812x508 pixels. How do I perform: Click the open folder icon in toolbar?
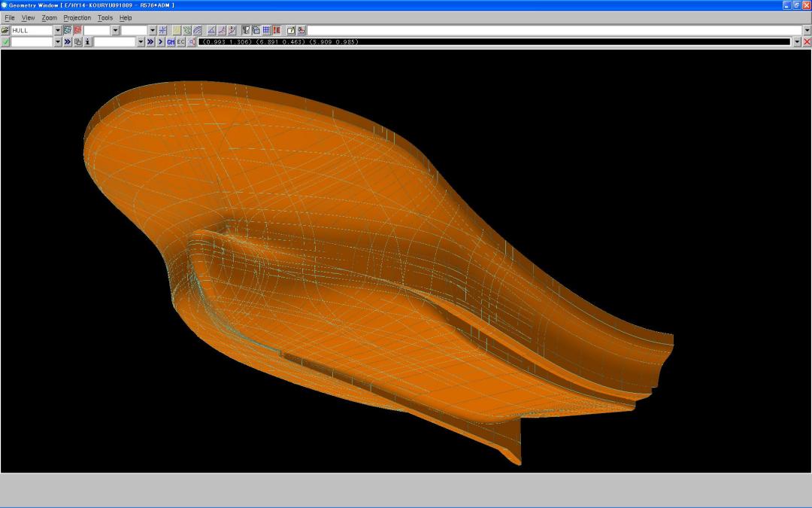(x=5, y=30)
